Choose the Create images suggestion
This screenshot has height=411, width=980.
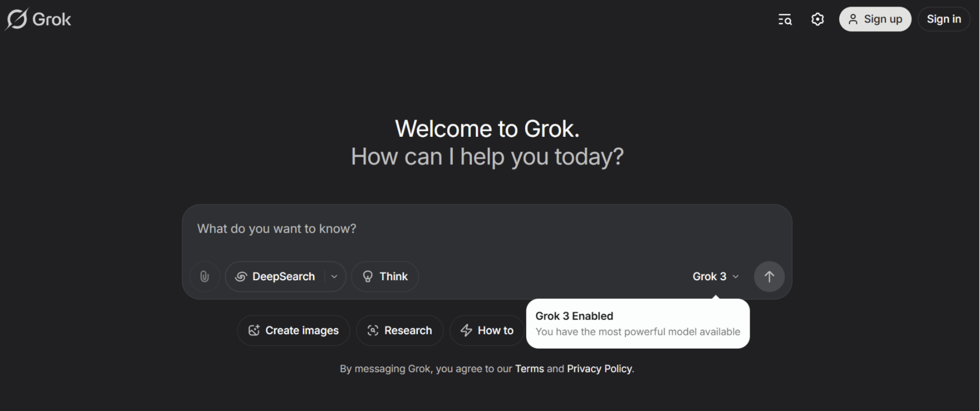tap(293, 330)
